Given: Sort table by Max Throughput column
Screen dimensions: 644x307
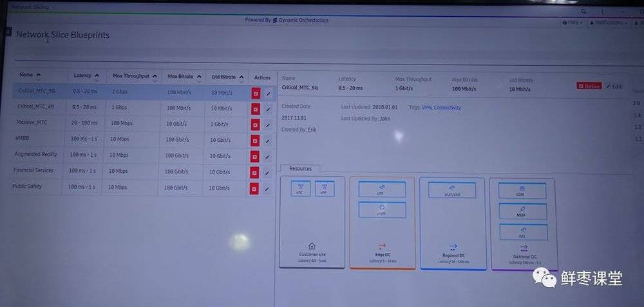Looking at the screenshot, I should click(x=135, y=76).
